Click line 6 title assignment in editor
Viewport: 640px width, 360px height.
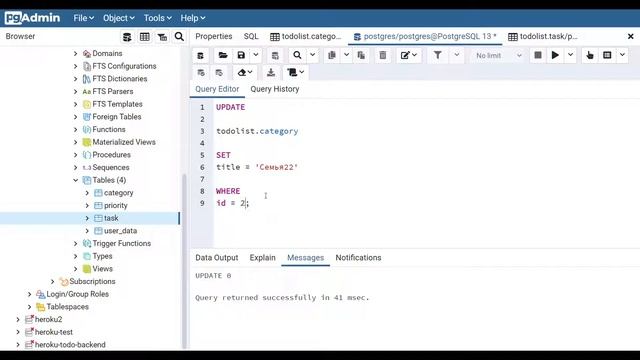257,167
